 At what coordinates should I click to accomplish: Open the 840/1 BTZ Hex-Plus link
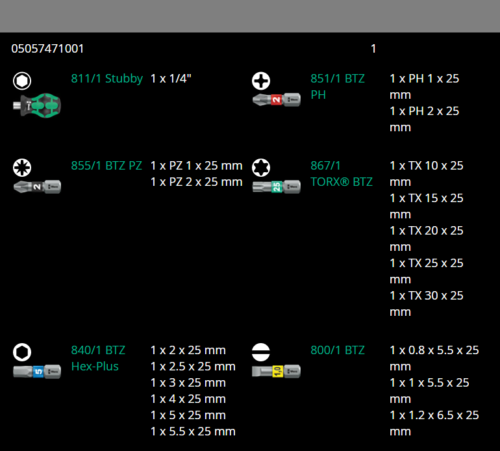[98, 358]
